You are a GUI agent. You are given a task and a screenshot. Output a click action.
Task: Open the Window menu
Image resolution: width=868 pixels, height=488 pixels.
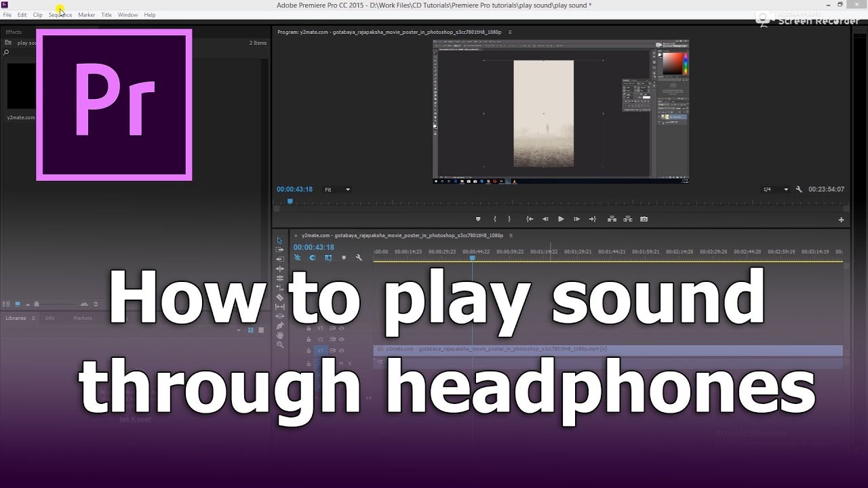(x=127, y=14)
